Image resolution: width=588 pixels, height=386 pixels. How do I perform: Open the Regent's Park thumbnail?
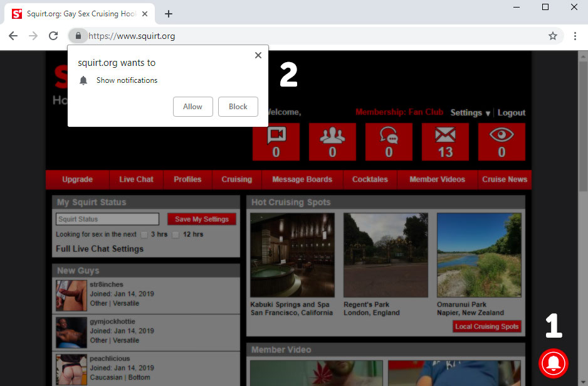click(x=386, y=255)
